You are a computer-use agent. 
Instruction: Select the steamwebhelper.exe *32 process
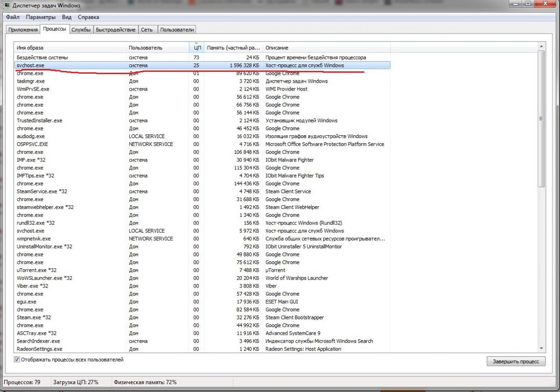tap(203, 207)
